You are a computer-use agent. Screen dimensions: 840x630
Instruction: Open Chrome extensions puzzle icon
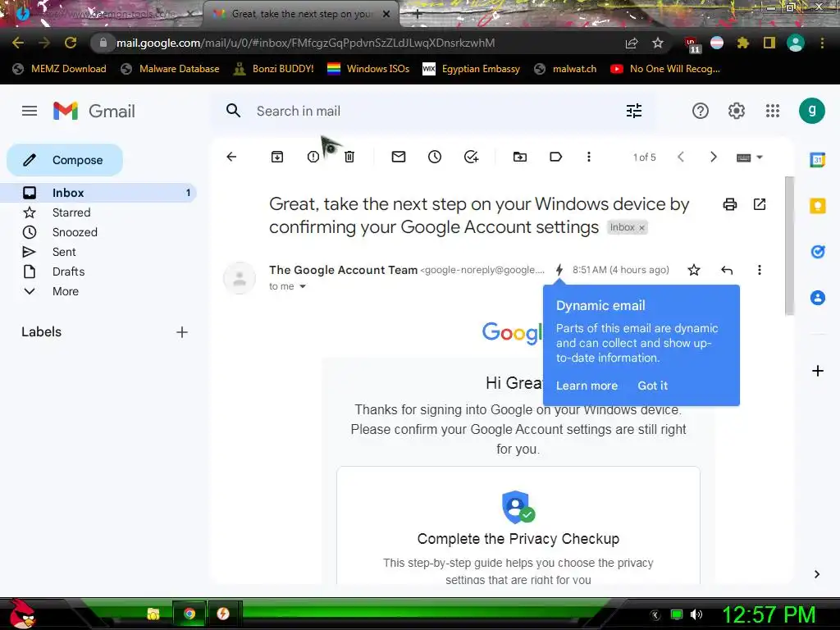point(742,43)
